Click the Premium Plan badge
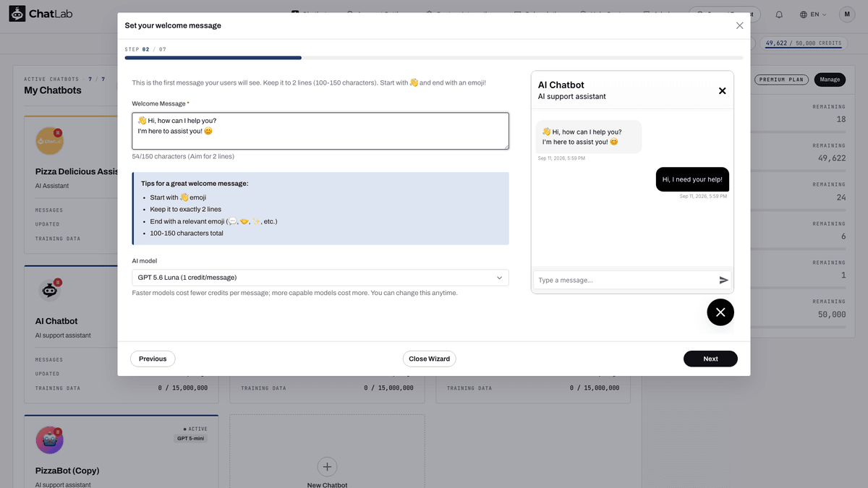This screenshot has height=488, width=868. [781, 80]
